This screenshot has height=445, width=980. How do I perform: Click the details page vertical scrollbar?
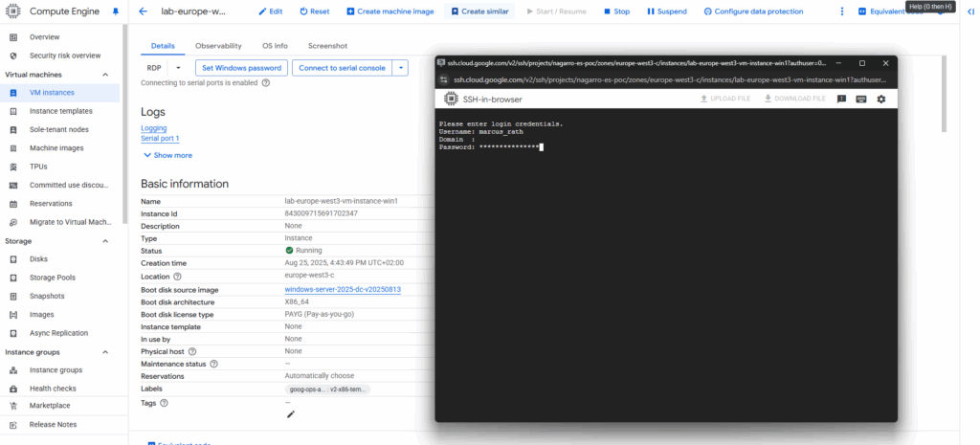point(945,94)
